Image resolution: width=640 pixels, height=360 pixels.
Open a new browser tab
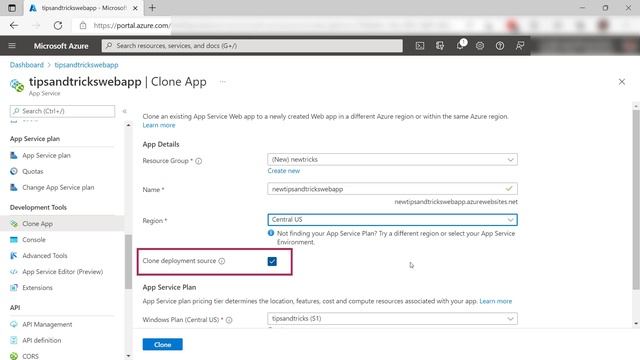tap(152, 8)
